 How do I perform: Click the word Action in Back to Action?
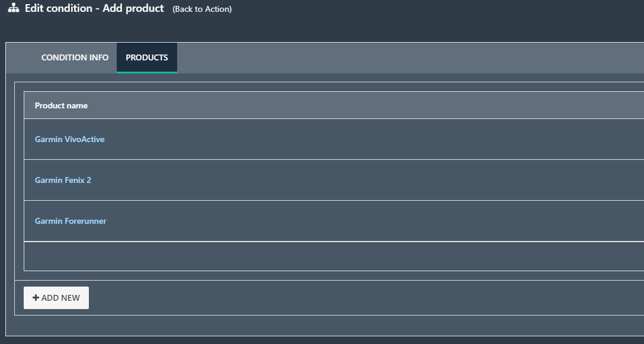tap(218, 9)
